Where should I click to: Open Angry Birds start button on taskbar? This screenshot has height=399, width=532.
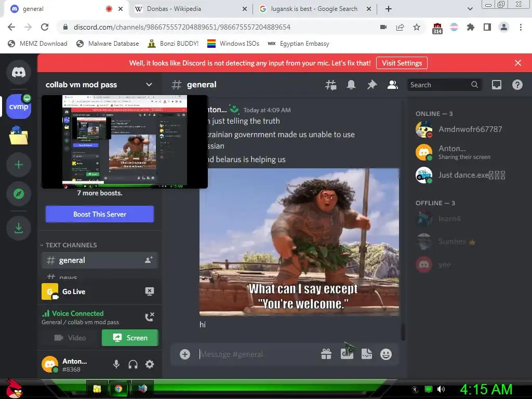pos(14,389)
